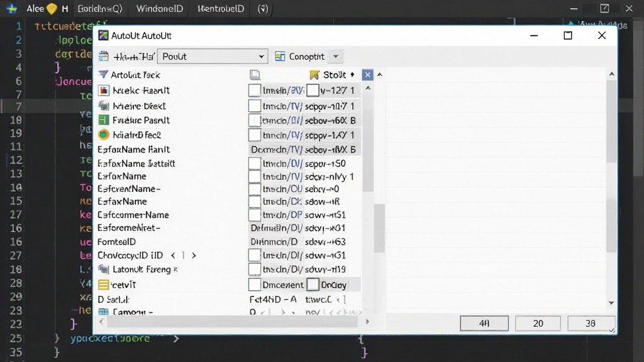Select the EafoxName Fianlt row

[x=229, y=150]
